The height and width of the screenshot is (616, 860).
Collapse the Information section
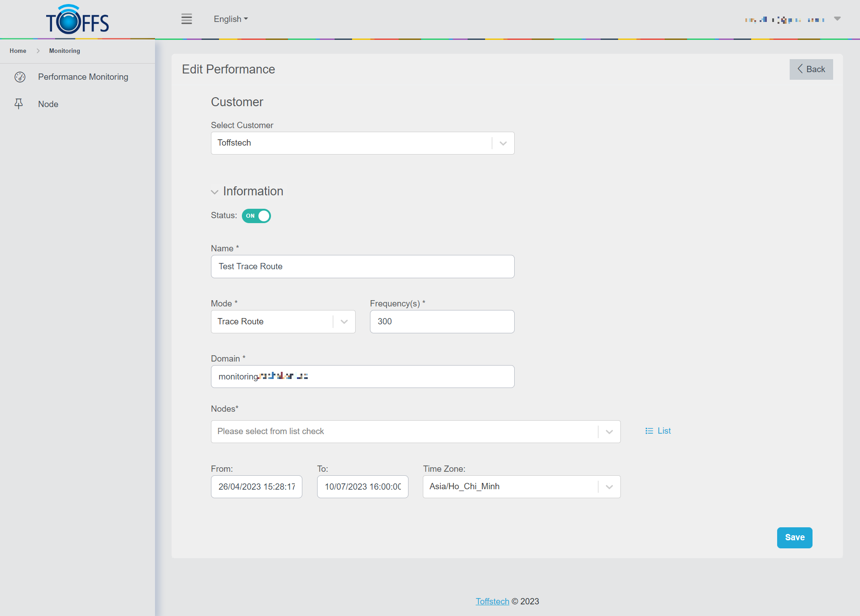pos(215,192)
